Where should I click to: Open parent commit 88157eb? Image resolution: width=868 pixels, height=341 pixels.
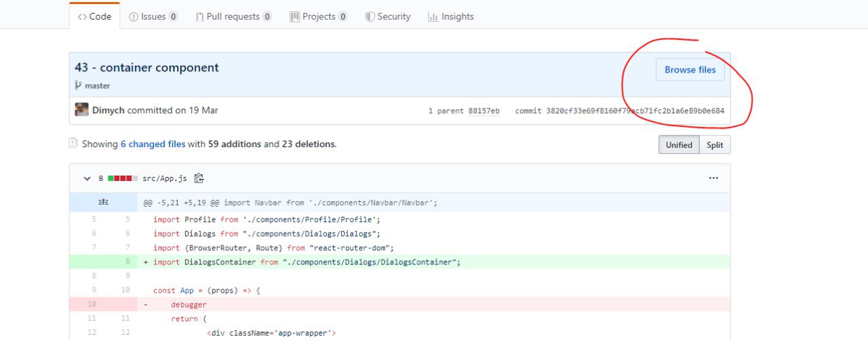tap(484, 111)
